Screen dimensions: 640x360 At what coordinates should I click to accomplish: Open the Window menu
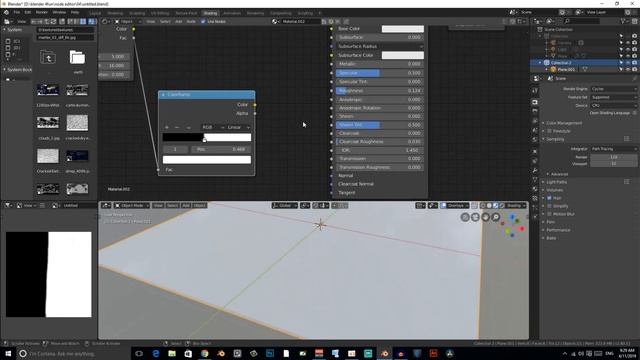click(59, 13)
